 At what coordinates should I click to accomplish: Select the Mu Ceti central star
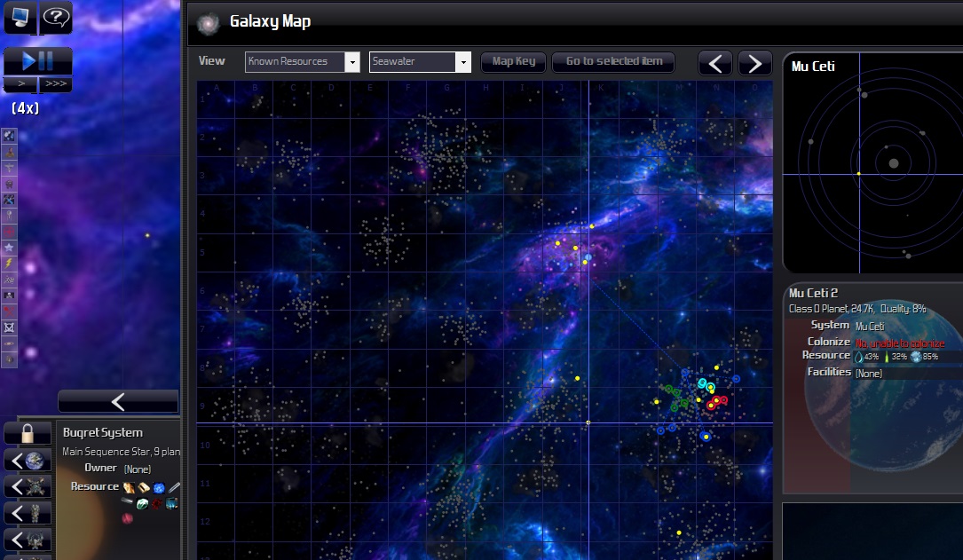point(894,163)
